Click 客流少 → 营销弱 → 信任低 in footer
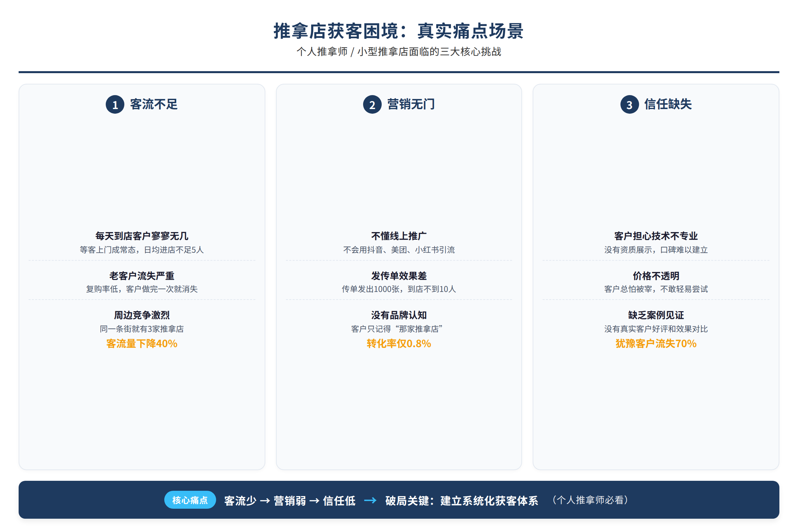This screenshot has height=532, width=798. 290,500
